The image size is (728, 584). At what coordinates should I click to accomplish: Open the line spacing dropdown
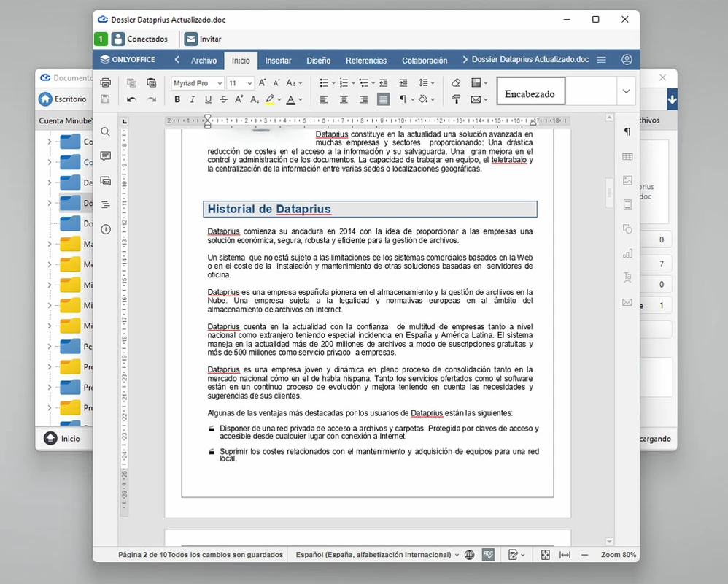[x=426, y=82]
